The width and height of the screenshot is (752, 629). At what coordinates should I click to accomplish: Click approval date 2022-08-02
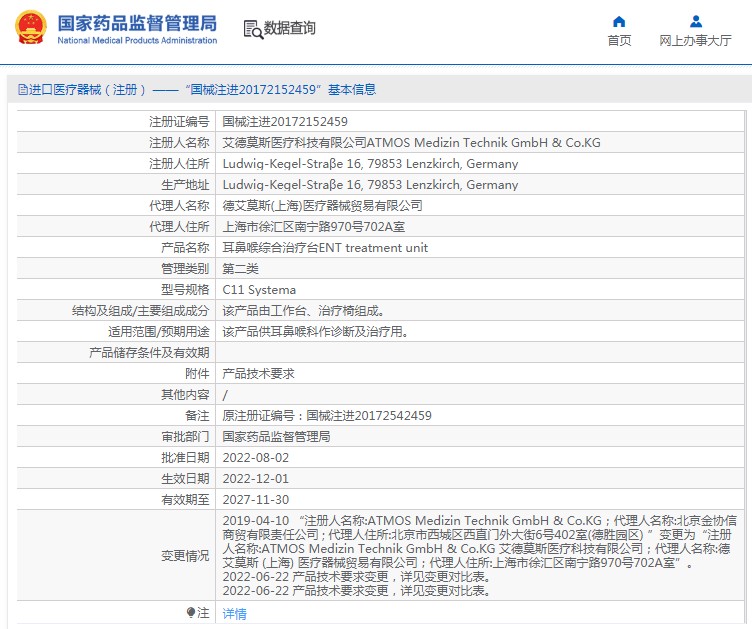[x=256, y=458]
